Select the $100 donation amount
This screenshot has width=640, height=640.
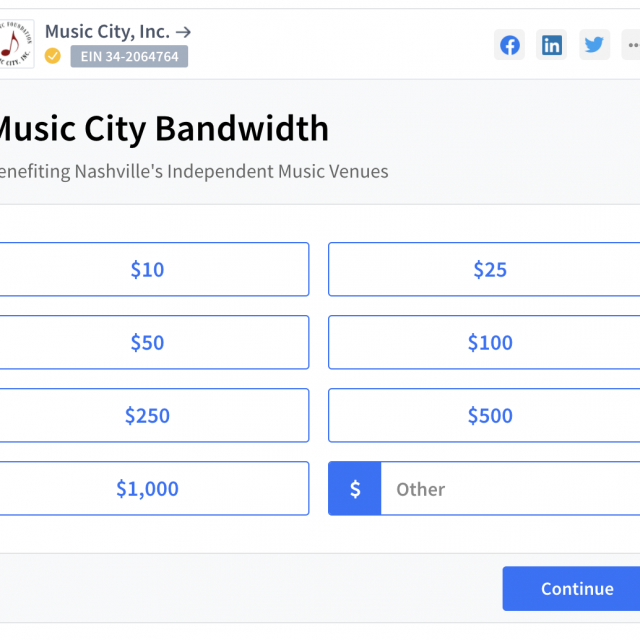pos(489,343)
